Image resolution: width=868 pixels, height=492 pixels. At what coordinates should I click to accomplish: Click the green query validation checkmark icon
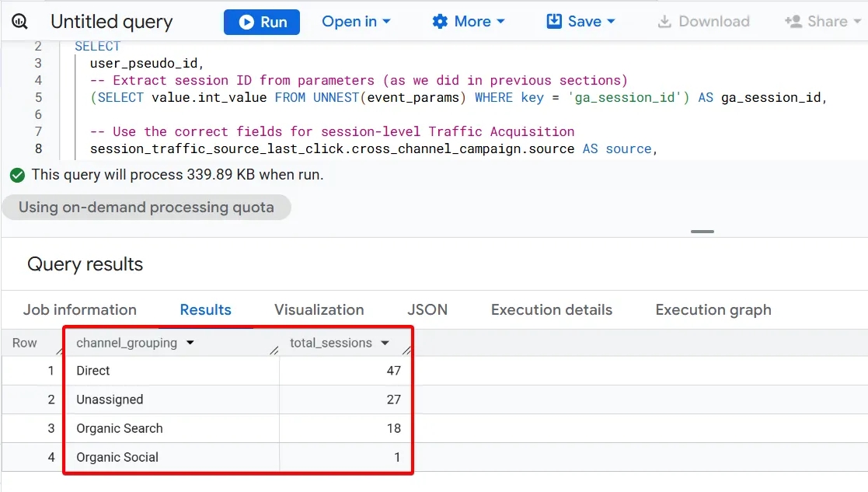pyautogui.click(x=17, y=176)
